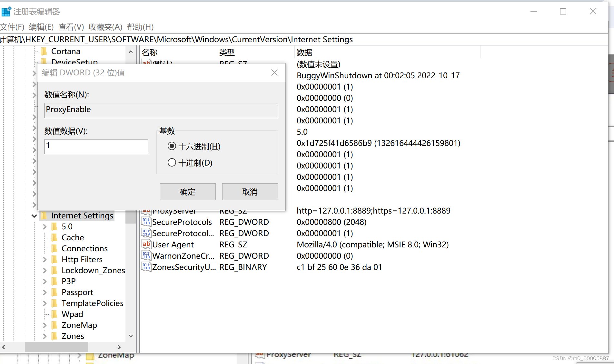
Task: Click the 数值数据 input field
Action: coord(96,147)
